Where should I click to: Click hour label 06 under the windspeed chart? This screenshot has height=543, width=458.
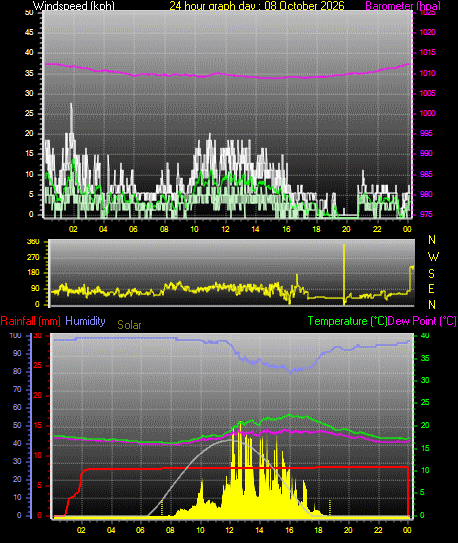click(x=133, y=229)
